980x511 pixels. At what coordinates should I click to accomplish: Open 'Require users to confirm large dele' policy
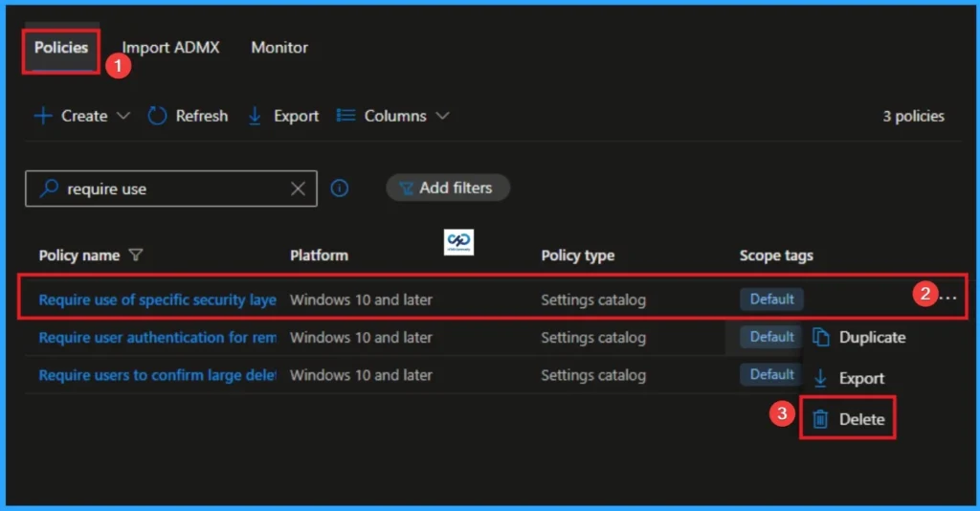pyautogui.click(x=158, y=375)
